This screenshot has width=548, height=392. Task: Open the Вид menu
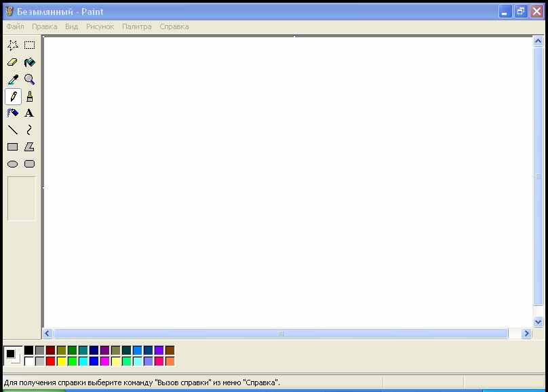(71, 26)
